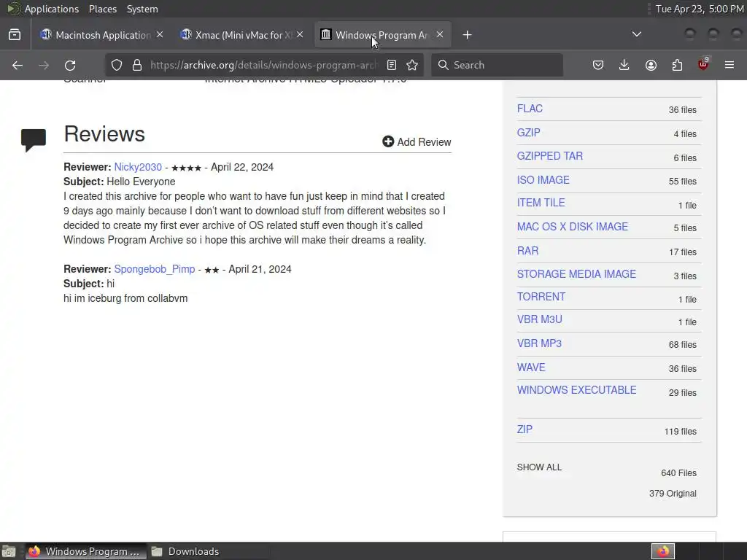Click the '119 files' ZIP count
This screenshot has height=560, width=747.
click(x=681, y=432)
